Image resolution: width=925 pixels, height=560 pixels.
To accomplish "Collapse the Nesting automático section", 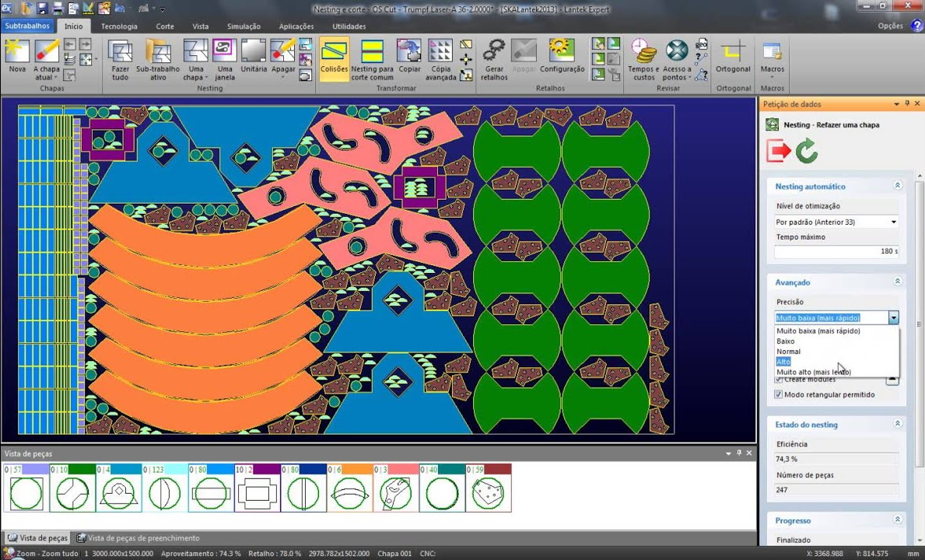I will click(897, 187).
